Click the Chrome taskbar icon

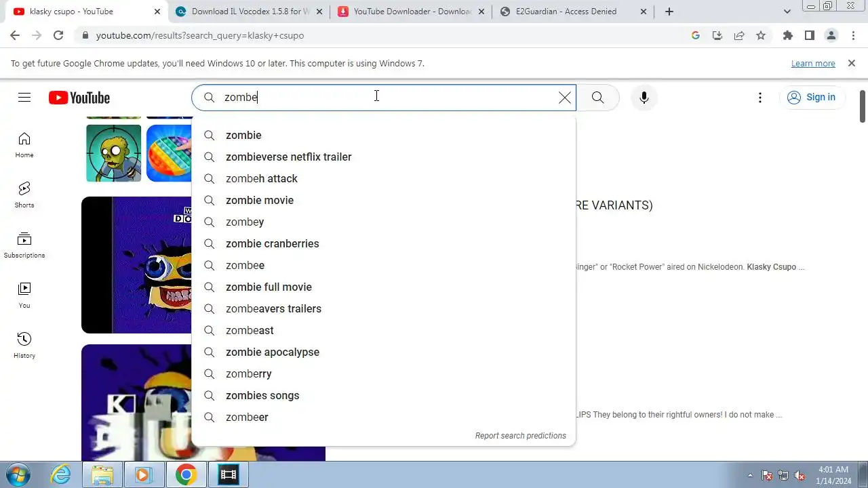coord(186,475)
